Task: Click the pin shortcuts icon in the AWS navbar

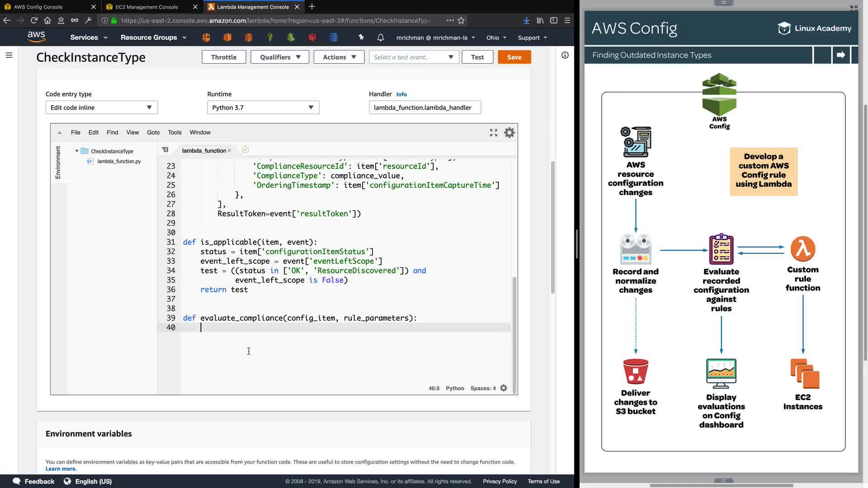Action: (x=361, y=38)
